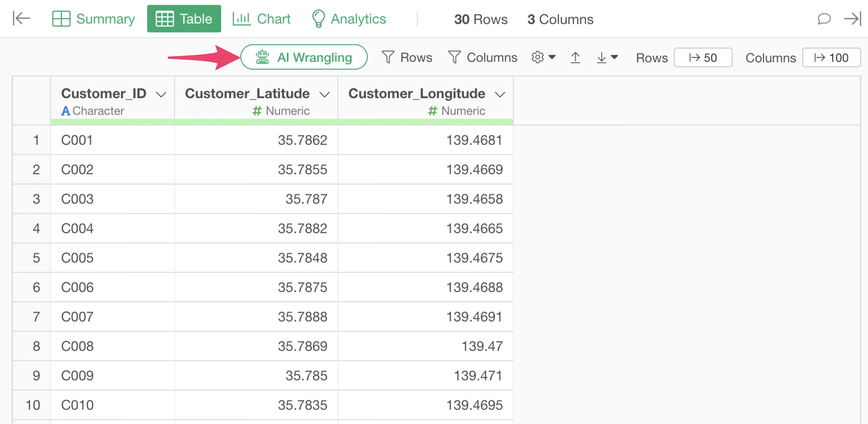The width and height of the screenshot is (868, 424).
Task: Click the Rows limit field showing 50
Action: click(703, 58)
